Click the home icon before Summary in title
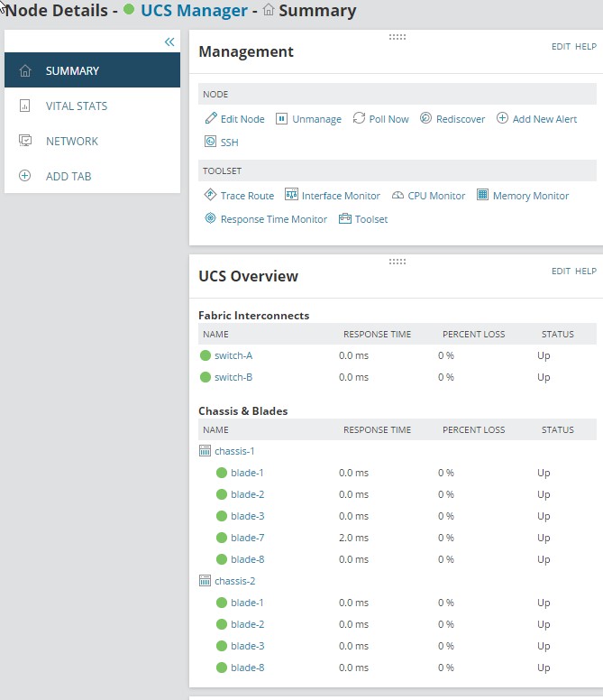The image size is (603, 700). point(269,9)
